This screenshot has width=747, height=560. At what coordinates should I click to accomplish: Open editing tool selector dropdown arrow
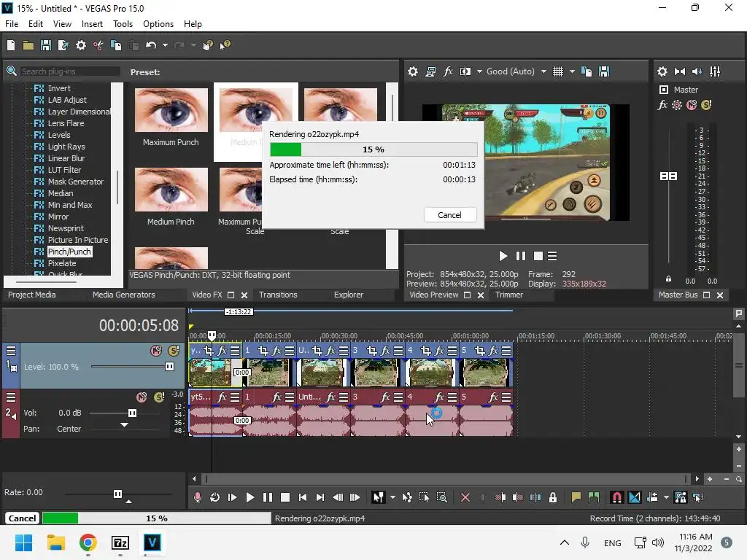(x=392, y=497)
